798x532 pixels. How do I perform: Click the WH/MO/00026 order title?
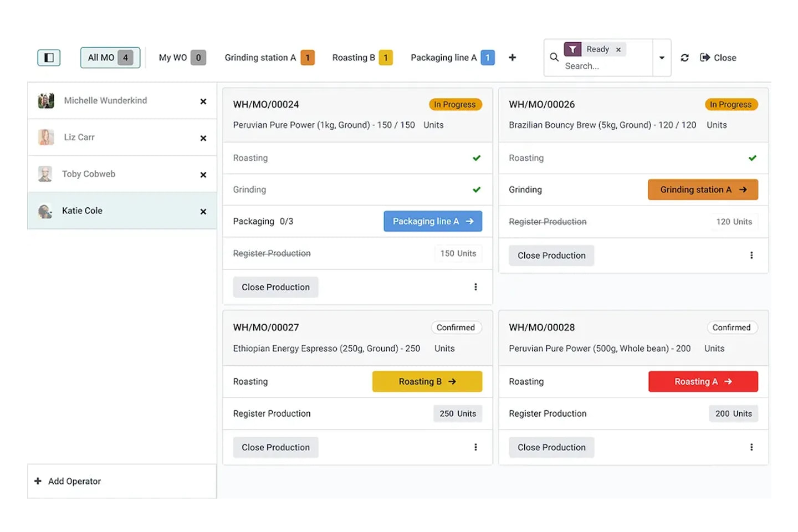tap(542, 104)
